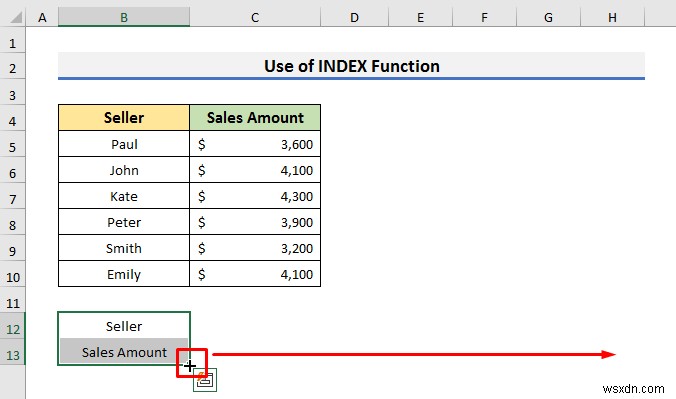676x399 pixels.
Task: Select John's sales amount 4,100
Action: click(255, 170)
